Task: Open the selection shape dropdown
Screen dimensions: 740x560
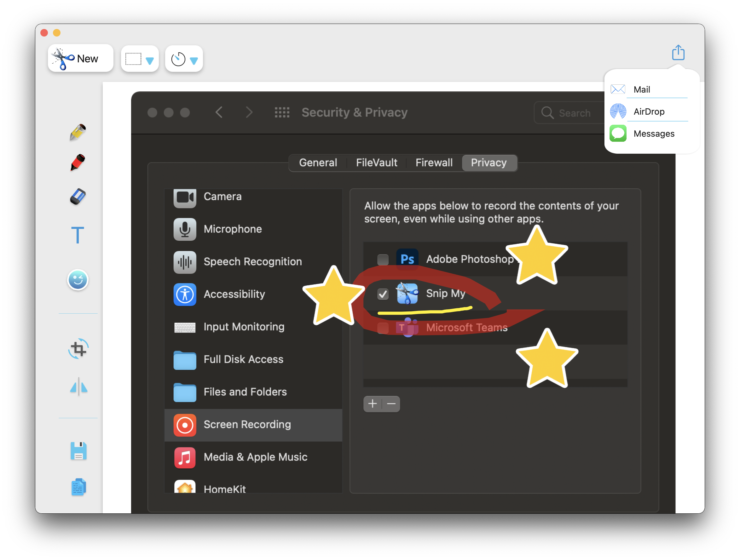Action: [140, 59]
